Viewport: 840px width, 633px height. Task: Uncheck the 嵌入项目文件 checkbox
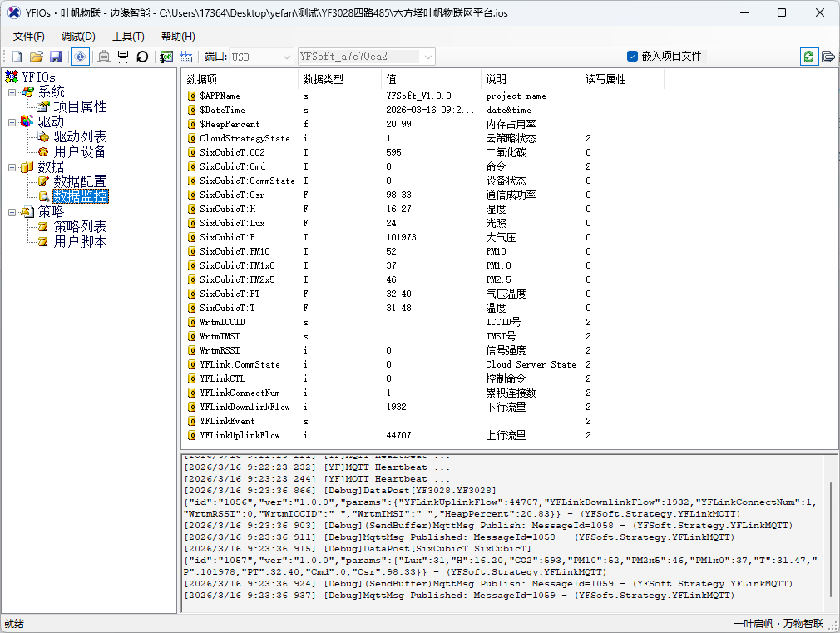point(632,57)
